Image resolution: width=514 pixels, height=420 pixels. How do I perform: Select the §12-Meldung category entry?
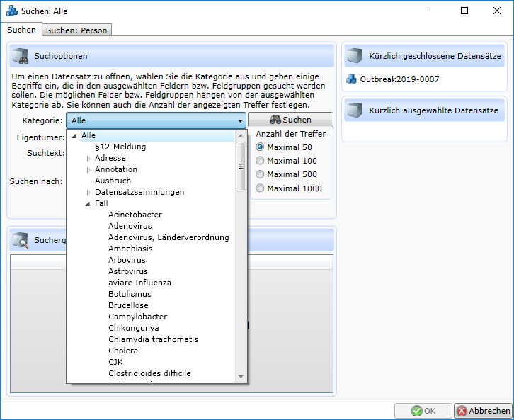pos(120,147)
